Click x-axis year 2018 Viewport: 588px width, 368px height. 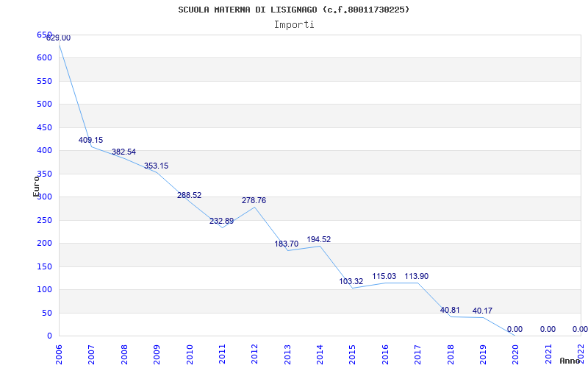[451, 355]
